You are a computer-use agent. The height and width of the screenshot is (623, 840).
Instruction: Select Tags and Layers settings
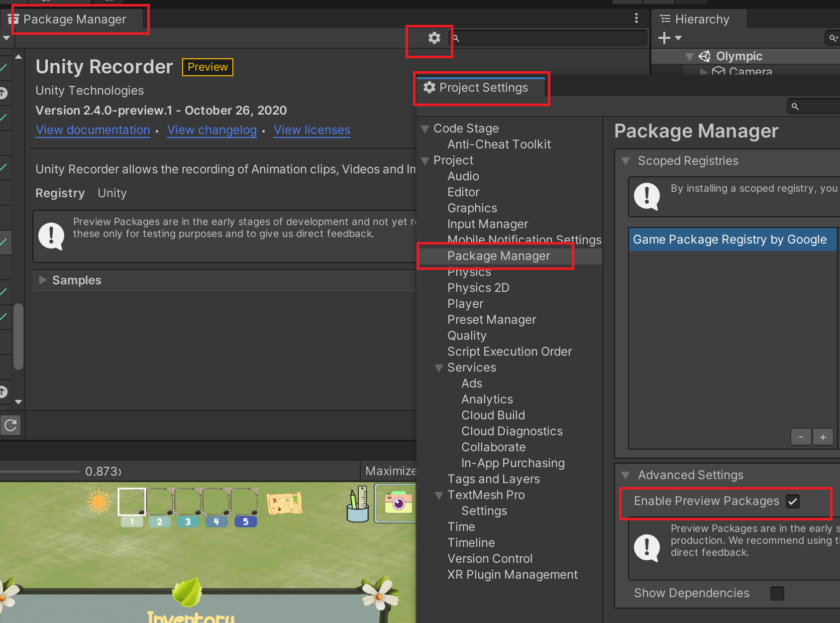click(494, 479)
